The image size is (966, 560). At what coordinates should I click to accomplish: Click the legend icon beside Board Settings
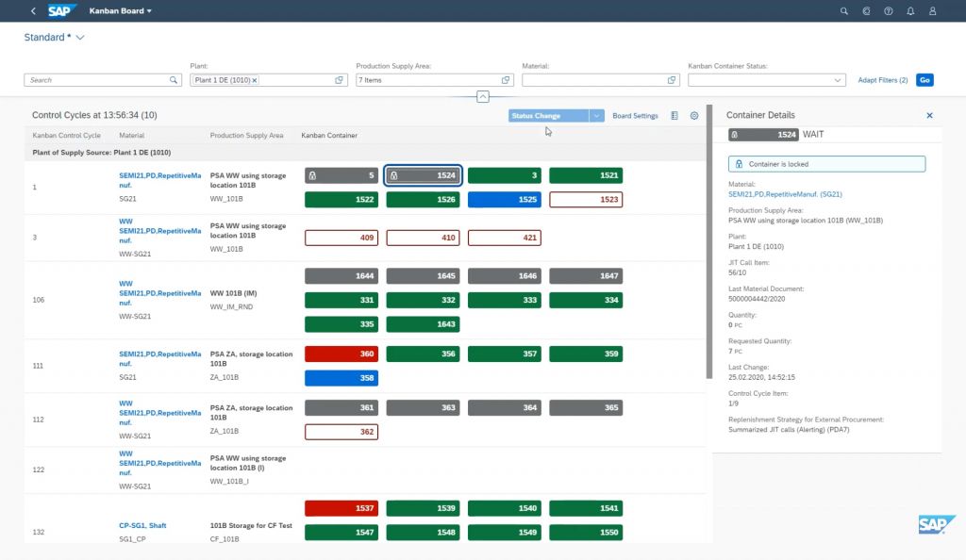pyautogui.click(x=675, y=116)
